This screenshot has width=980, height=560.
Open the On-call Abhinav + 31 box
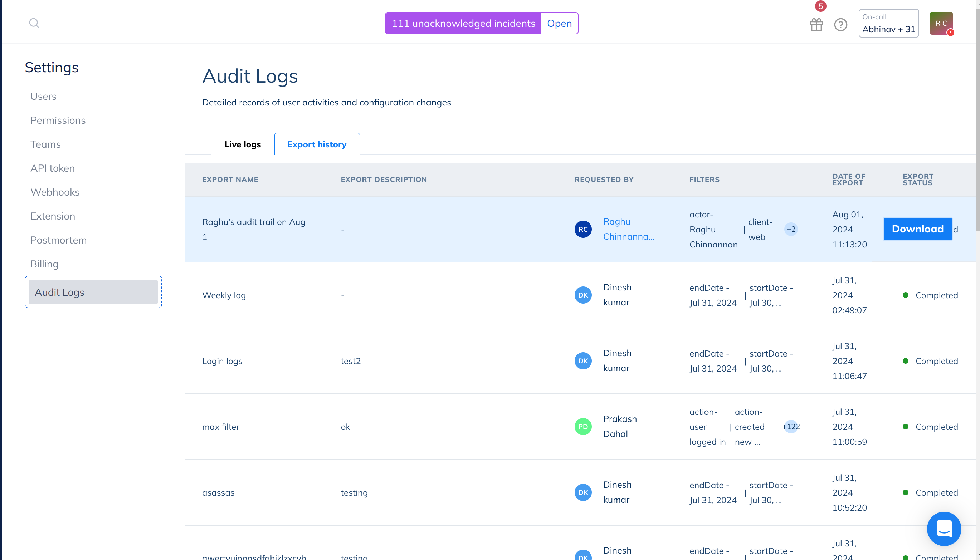[888, 24]
